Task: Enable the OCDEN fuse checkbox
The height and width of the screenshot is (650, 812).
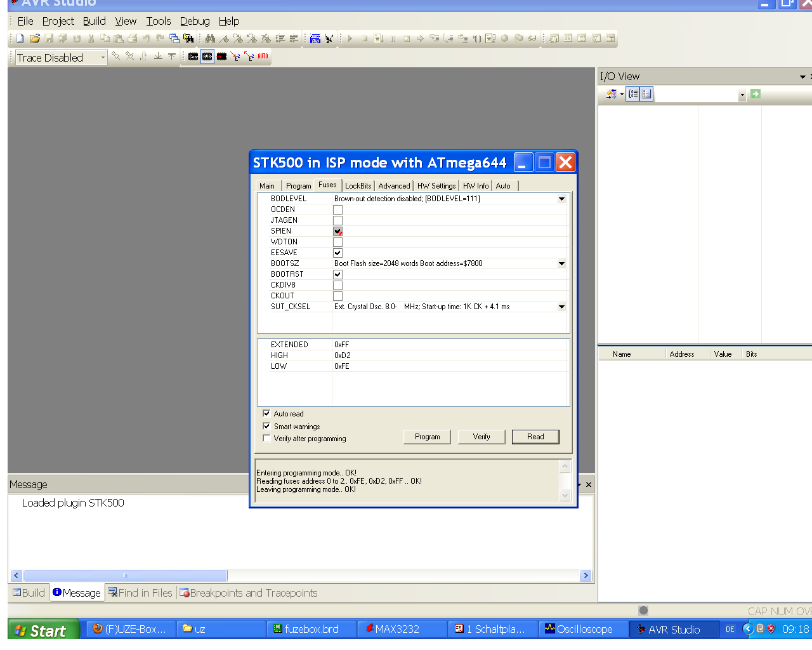Action: point(337,209)
